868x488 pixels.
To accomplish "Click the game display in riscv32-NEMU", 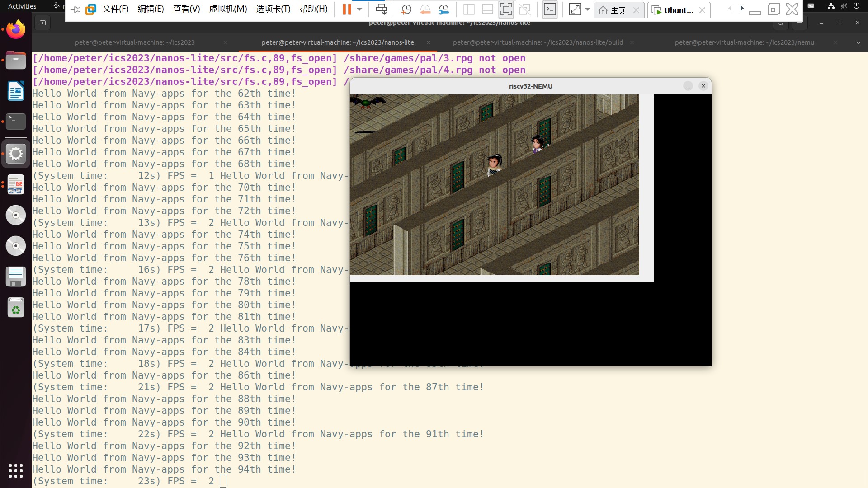I will 495,184.
